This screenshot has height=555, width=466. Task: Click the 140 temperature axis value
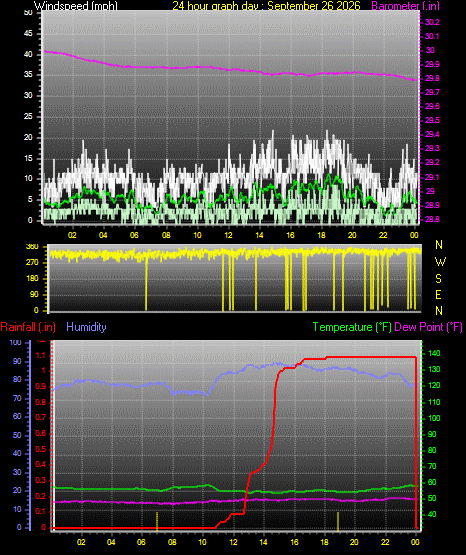click(x=434, y=353)
